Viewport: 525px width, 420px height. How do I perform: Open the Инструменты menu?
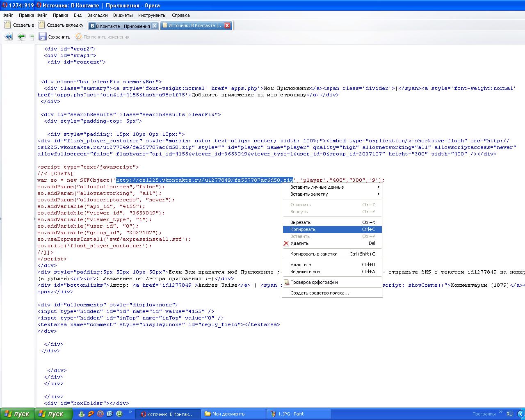click(152, 15)
